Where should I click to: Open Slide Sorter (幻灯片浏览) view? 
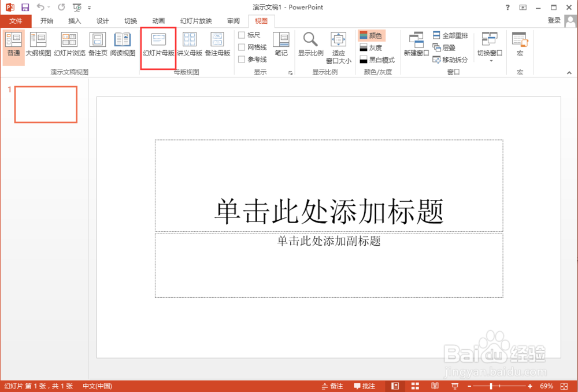click(69, 45)
